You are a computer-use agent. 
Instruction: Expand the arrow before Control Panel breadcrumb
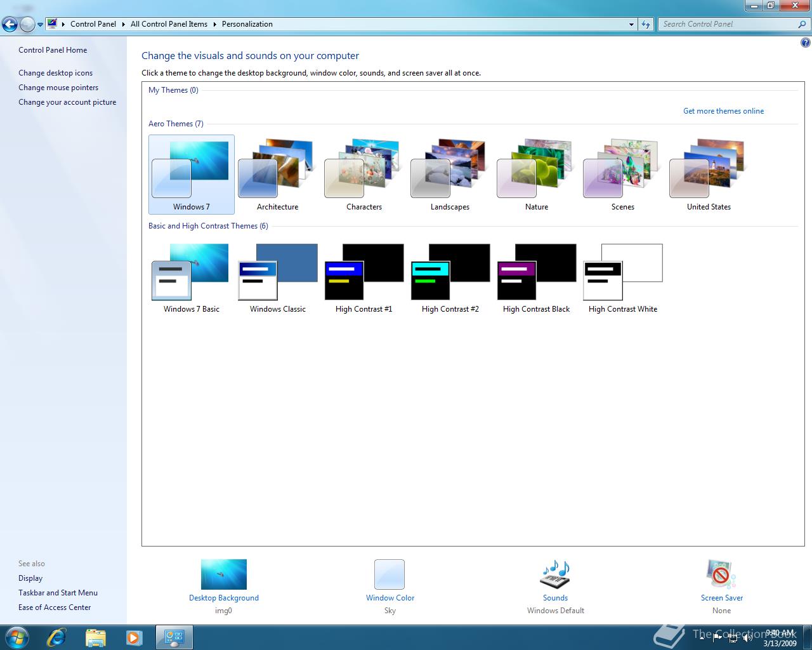point(63,24)
